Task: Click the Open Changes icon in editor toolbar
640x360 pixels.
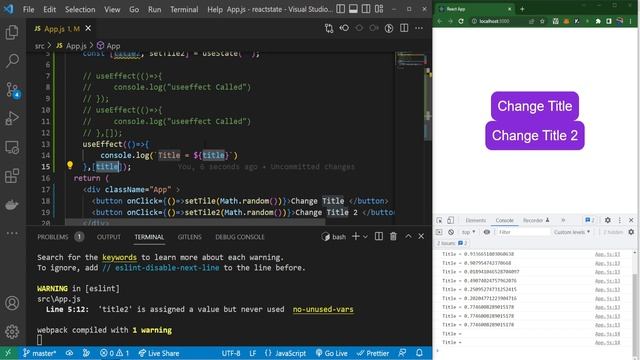Action: [x=329, y=28]
